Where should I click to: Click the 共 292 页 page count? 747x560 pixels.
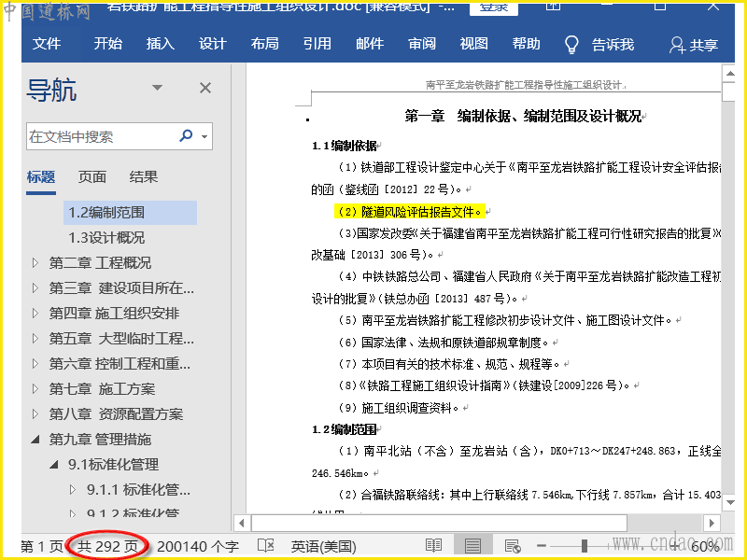(x=107, y=547)
